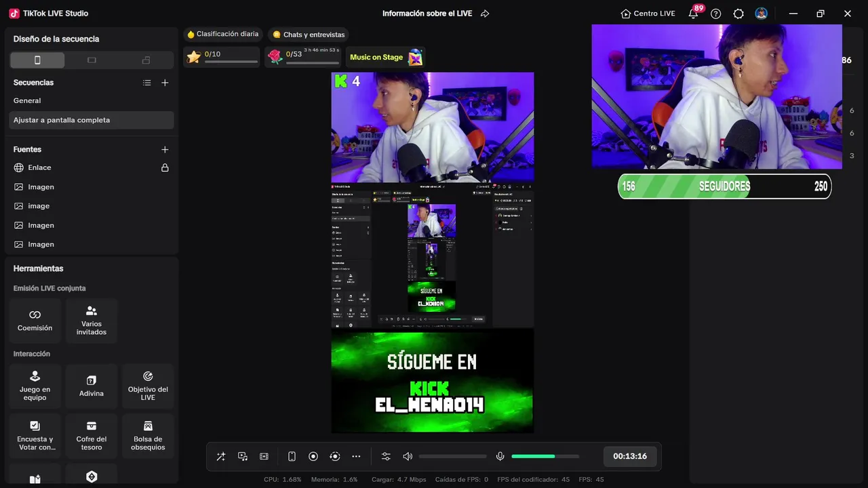This screenshot has height=488, width=868.
Task: Open the notifications bell
Action: (x=693, y=14)
